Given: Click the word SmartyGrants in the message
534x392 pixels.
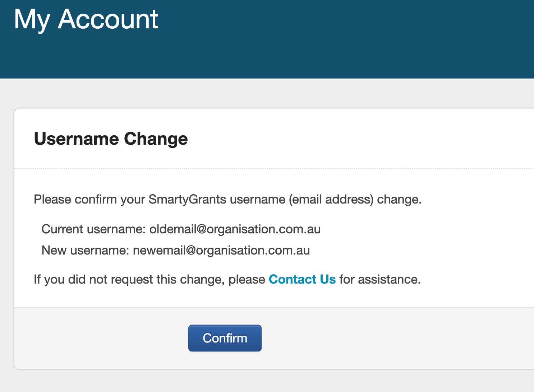Looking at the screenshot, I should point(187,199).
